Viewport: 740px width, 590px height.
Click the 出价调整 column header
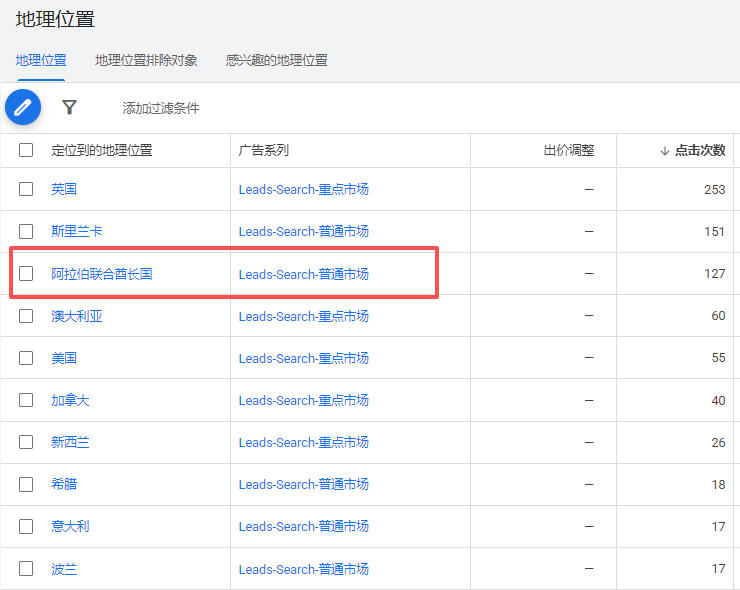(x=569, y=151)
